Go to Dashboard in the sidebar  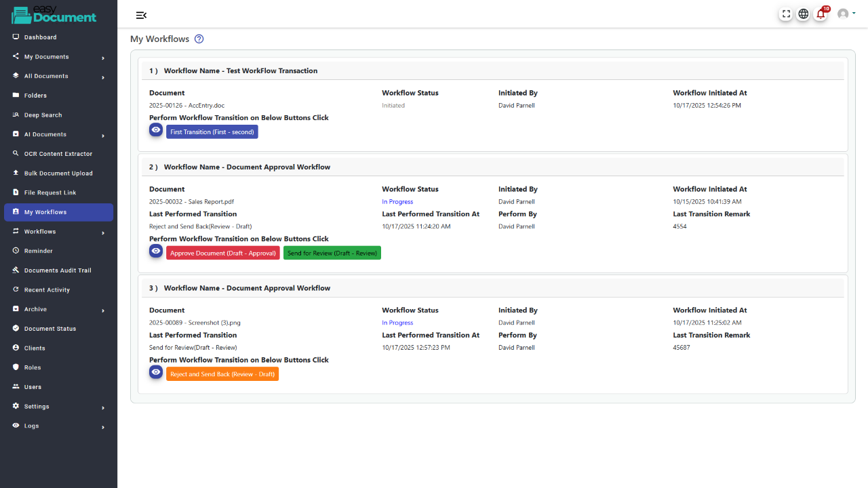(x=40, y=37)
